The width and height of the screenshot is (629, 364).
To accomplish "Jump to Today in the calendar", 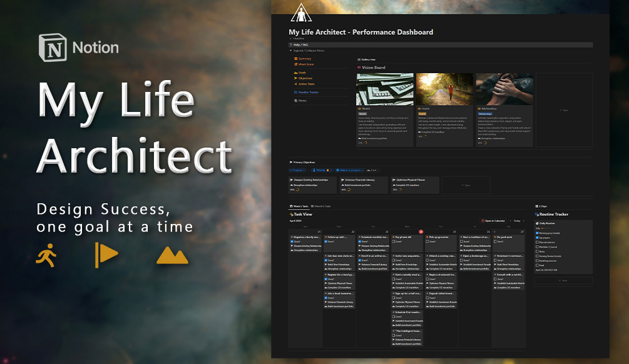I will [517, 221].
